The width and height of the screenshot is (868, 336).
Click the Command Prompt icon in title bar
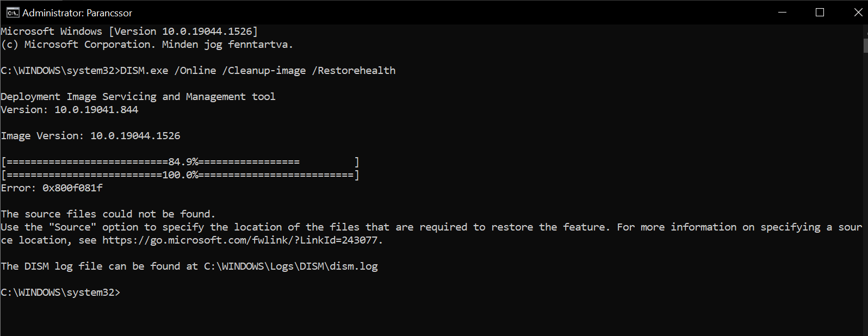pos(13,13)
